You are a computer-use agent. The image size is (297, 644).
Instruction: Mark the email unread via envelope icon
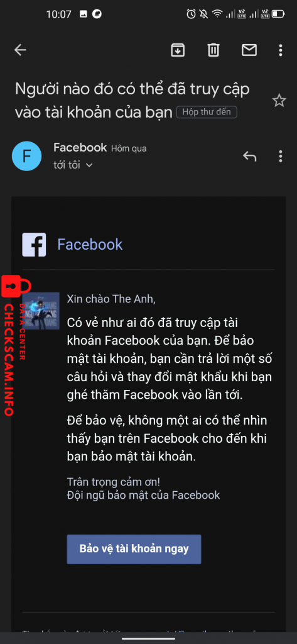[249, 50]
